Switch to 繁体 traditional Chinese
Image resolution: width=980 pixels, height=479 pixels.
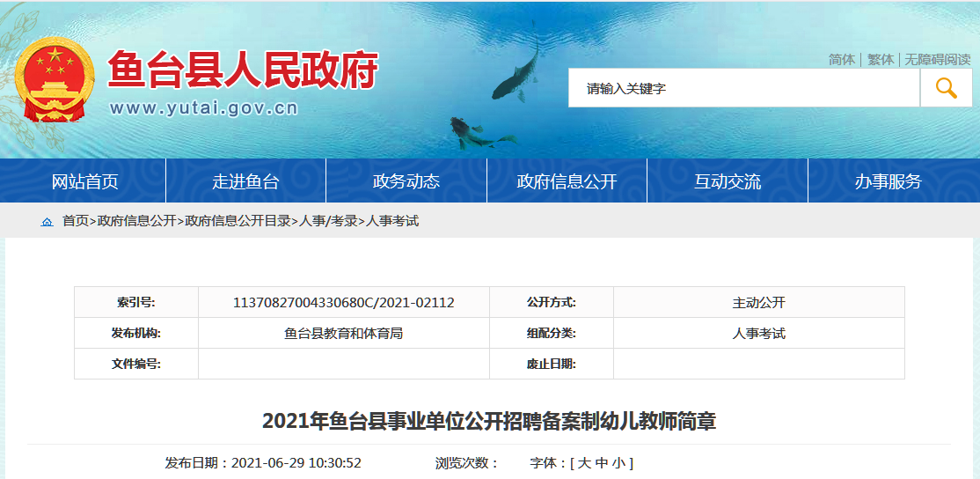point(881,59)
